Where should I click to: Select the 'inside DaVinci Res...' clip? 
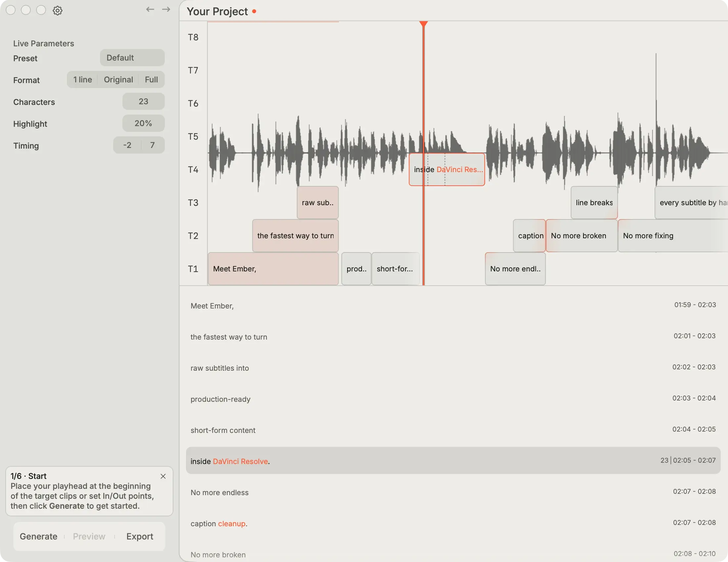[447, 169]
